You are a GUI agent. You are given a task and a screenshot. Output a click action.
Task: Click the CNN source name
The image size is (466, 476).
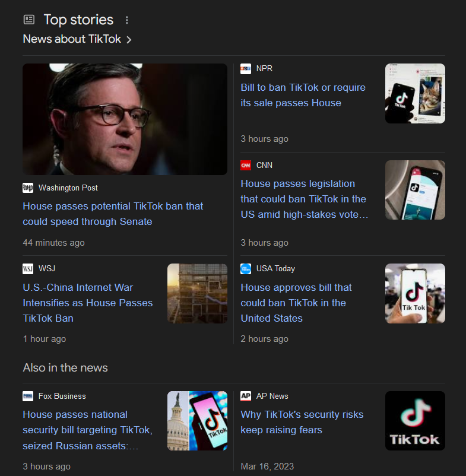click(x=264, y=166)
